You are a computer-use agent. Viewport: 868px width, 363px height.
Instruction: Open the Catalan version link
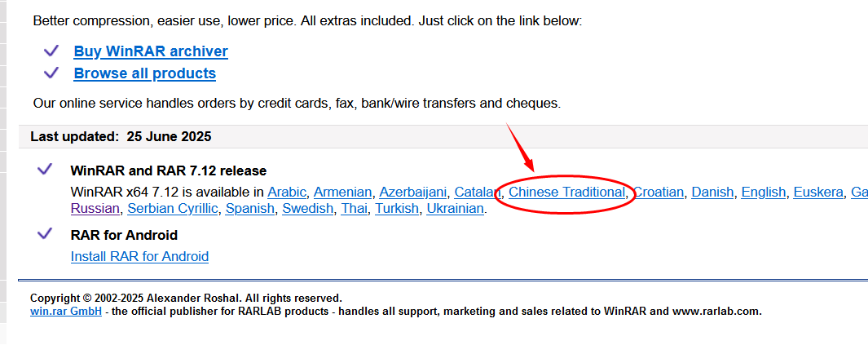pos(476,193)
